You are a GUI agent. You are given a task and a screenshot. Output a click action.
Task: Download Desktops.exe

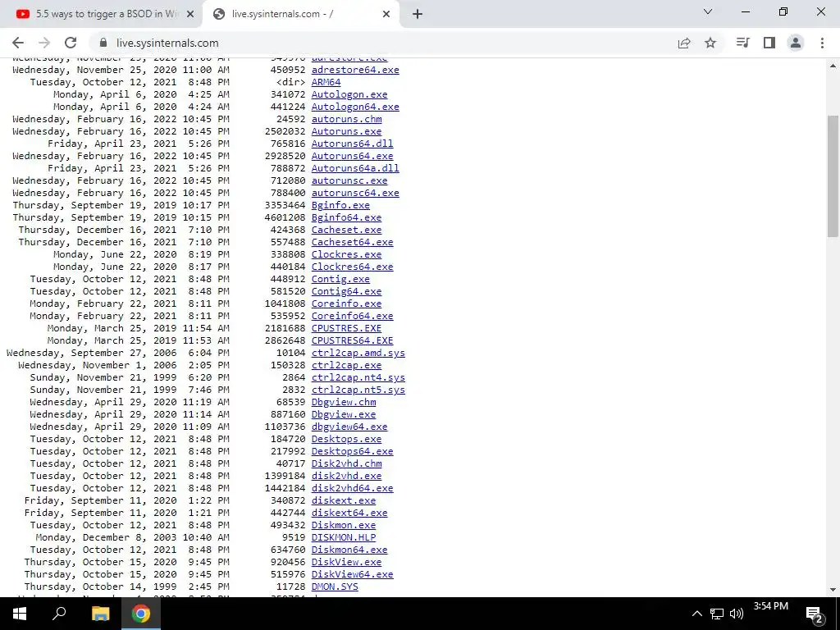tap(347, 440)
